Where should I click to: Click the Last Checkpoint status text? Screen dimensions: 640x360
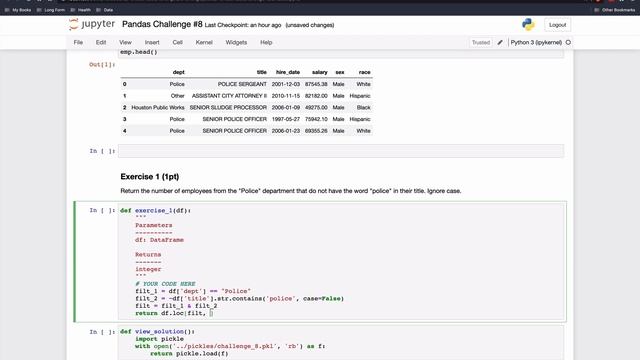(243, 25)
